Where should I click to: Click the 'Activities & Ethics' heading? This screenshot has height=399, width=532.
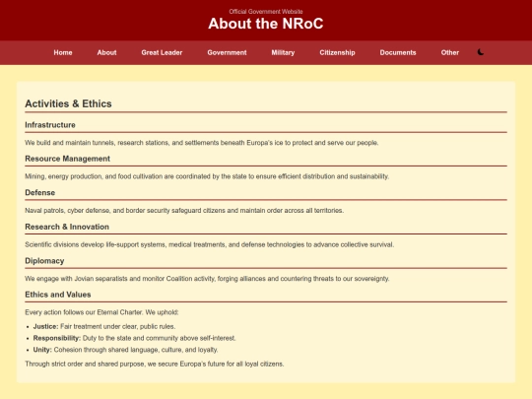click(x=68, y=103)
